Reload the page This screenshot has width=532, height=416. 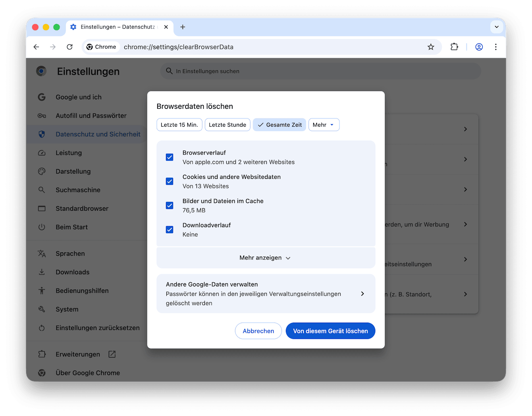click(x=69, y=47)
